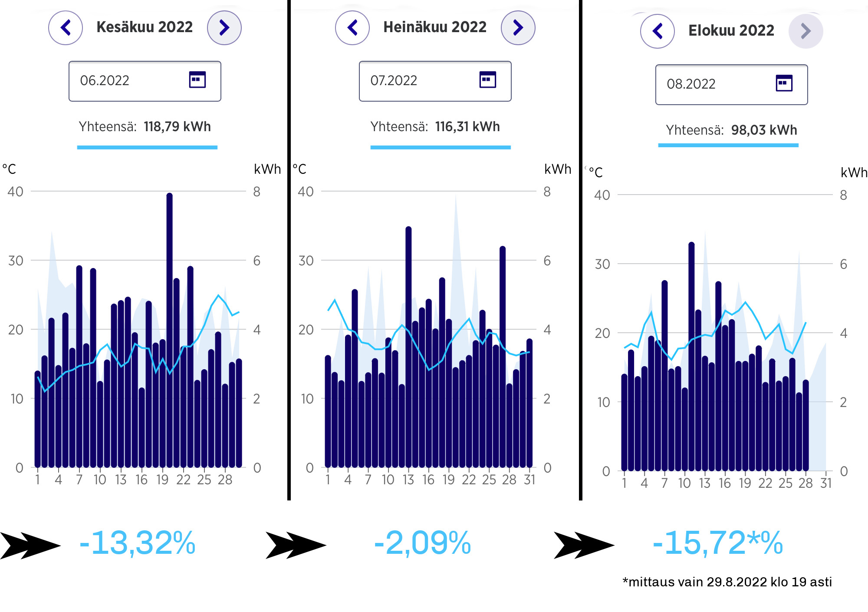Select the tallest bar in August chart
The width and height of the screenshot is (868, 612).
[691, 357]
